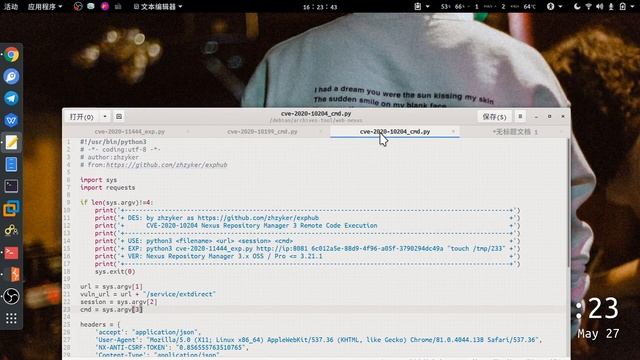640x360 pixels.
Task: Click the User-Agent Mozilla/5.0 string line
Action: coord(318,340)
